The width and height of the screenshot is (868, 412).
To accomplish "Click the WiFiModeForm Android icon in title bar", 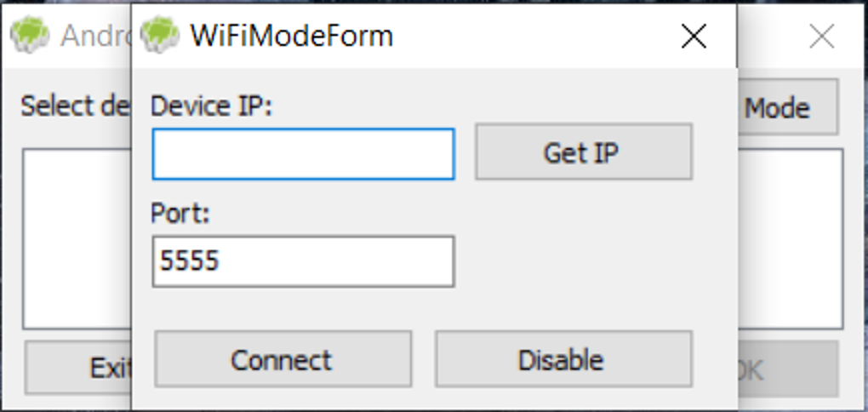I will (160, 35).
